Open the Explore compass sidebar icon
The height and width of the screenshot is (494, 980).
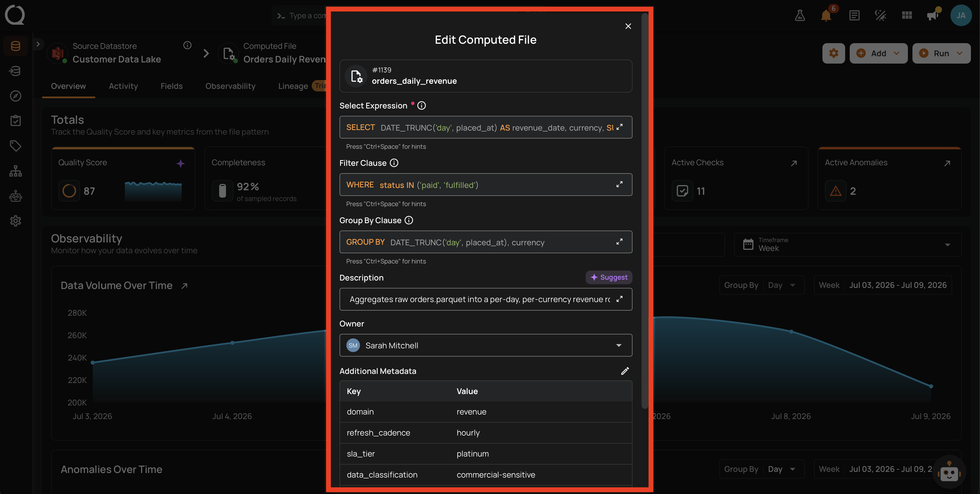click(x=15, y=96)
